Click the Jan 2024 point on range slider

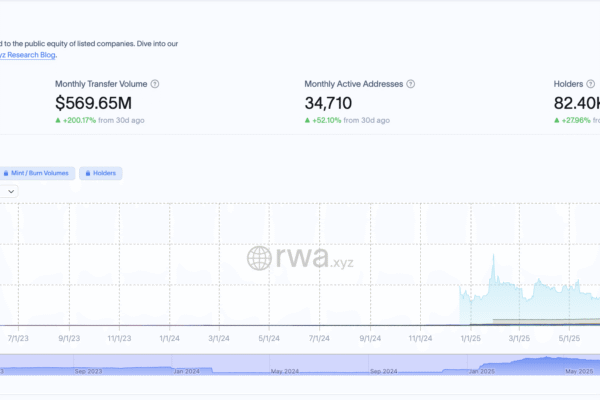(185, 370)
